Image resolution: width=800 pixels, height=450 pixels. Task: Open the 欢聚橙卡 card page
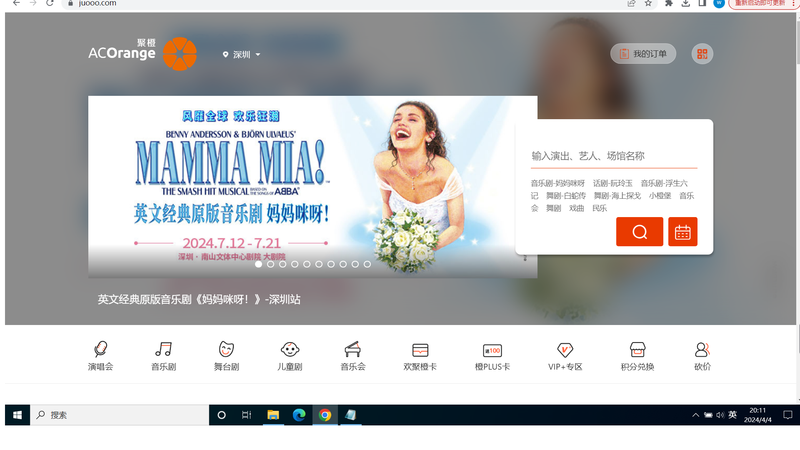(x=420, y=356)
